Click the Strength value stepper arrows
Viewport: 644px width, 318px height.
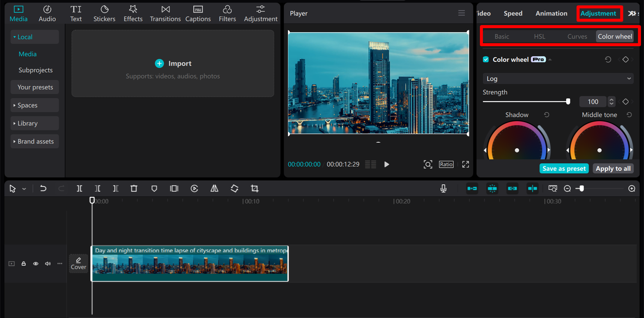pyautogui.click(x=611, y=101)
